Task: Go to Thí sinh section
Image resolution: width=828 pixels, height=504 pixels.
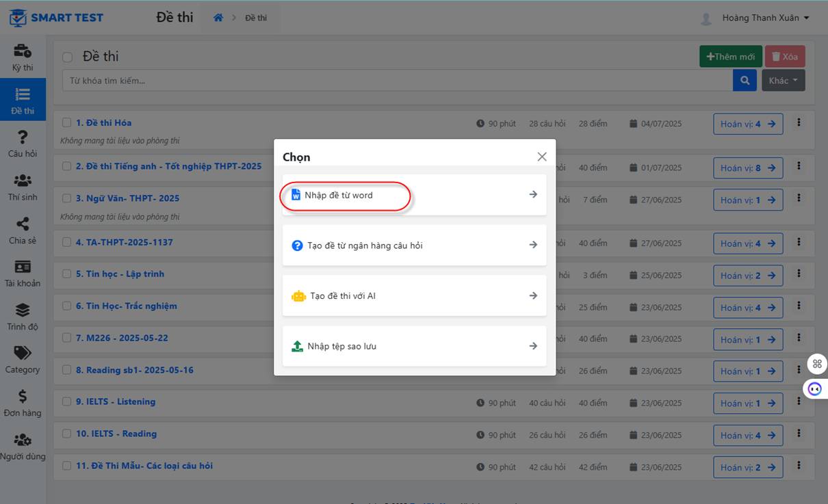Action: [23, 186]
